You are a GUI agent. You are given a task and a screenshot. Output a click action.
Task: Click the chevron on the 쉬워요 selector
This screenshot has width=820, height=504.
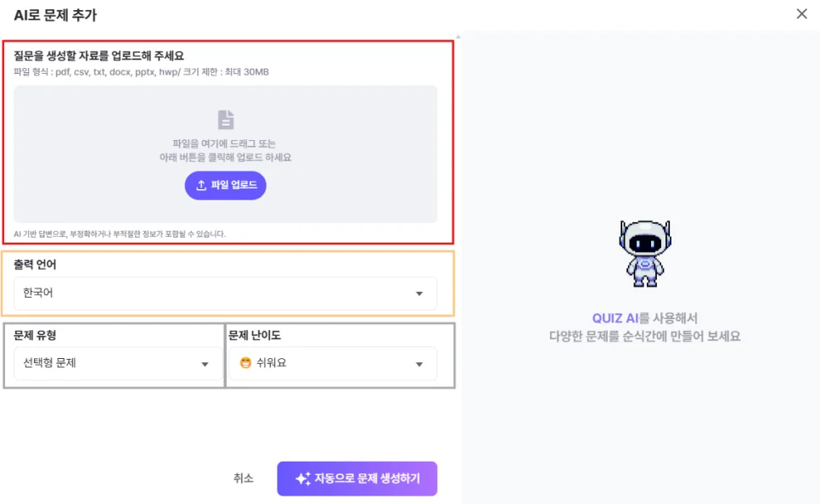(418, 362)
